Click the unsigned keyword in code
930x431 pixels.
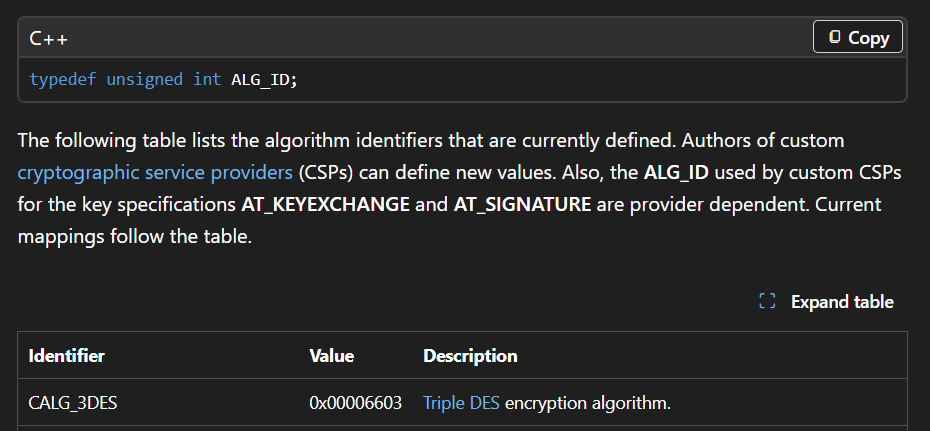point(144,79)
